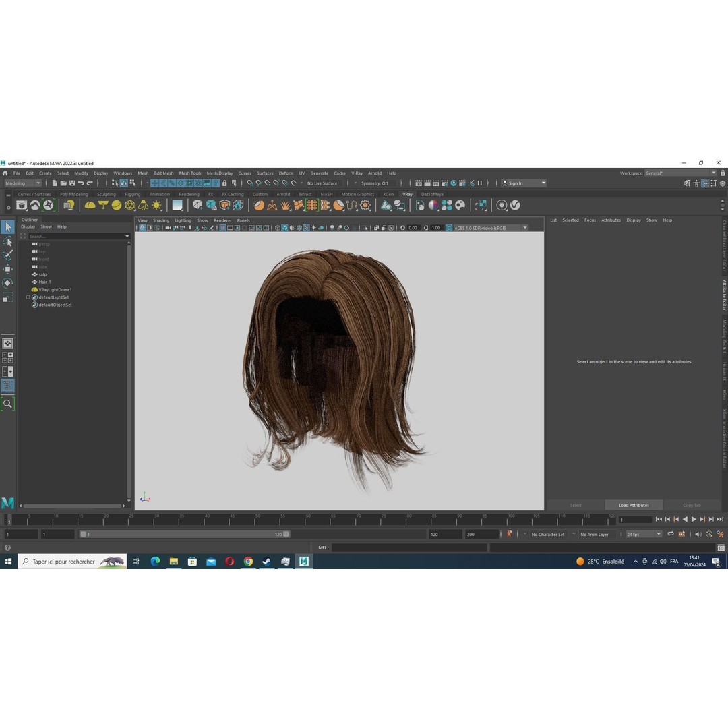Image resolution: width=728 pixels, height=728 pixels.
Task: Click the VRay dome light shelf icon
Action: pyautogui.click(x=90, y=205)
